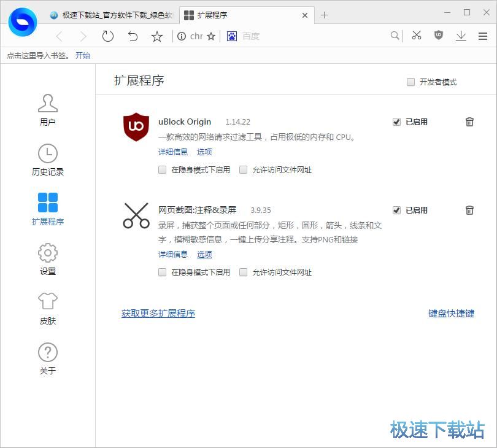Click the uBlock Origin shield logo
This screenshot has height=448, width=497.
(x=136, y=127)
